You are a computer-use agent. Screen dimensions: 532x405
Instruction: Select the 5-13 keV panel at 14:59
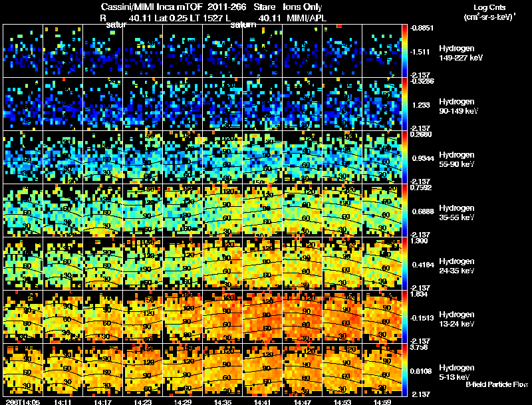(382, 370)
